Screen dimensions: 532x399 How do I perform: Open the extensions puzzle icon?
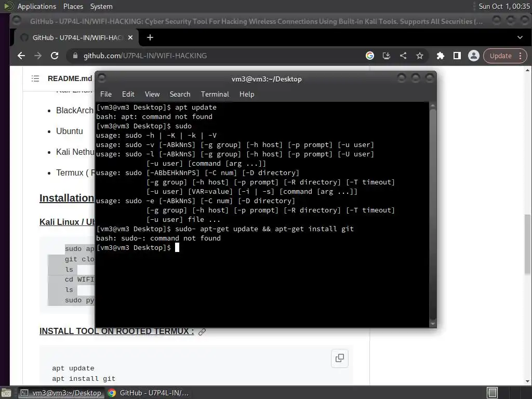441,56
